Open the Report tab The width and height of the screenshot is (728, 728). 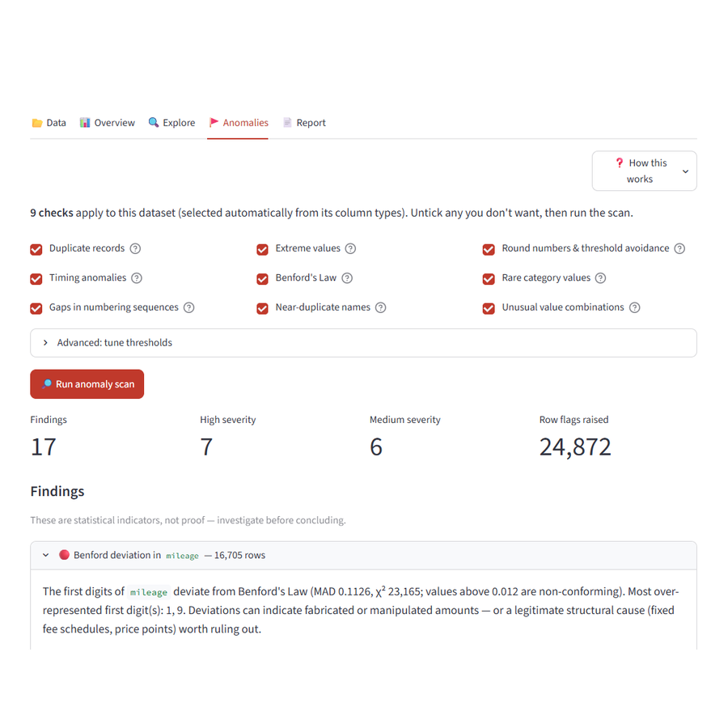pos(305,123)
